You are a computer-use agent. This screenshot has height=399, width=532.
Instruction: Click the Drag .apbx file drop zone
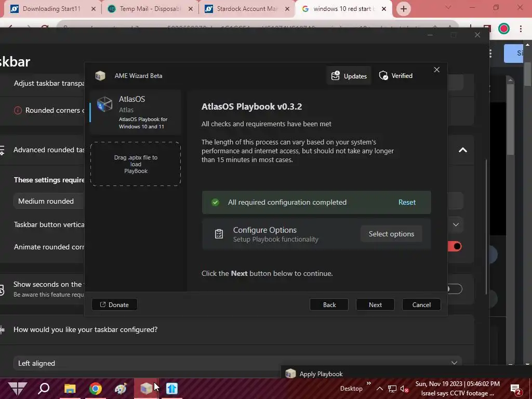tap(136, 164)
